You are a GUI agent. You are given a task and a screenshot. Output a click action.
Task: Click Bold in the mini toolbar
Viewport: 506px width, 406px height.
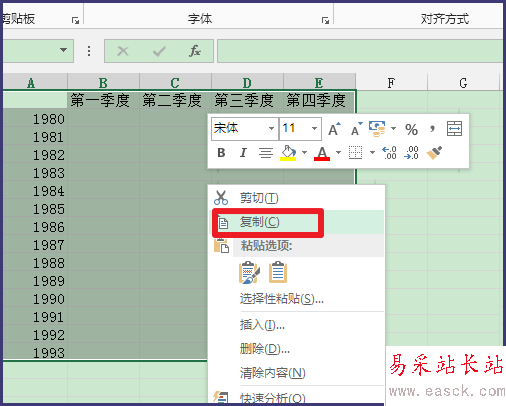(x=221, y=153)
